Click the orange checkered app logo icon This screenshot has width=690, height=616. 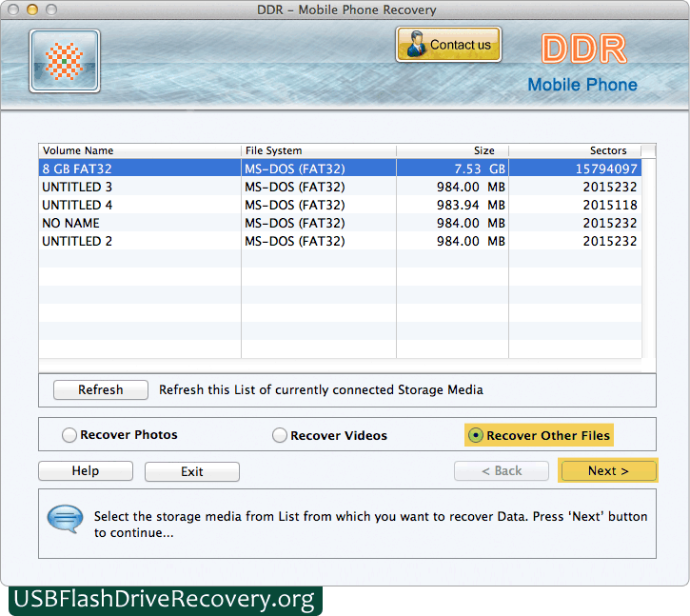point(65,61)
